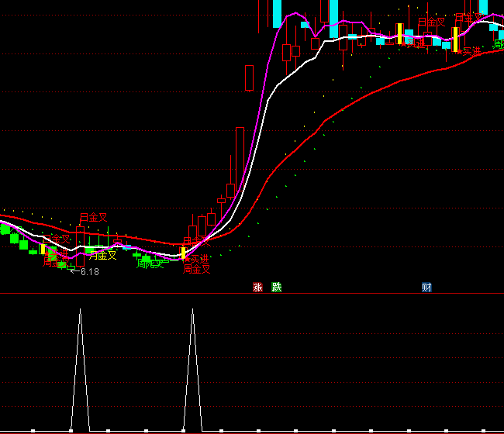Image resolution: width=504 pixels, height=434 pixels.
Task: Click the 日金叉 label at top right
Action: tap(431, 22)
